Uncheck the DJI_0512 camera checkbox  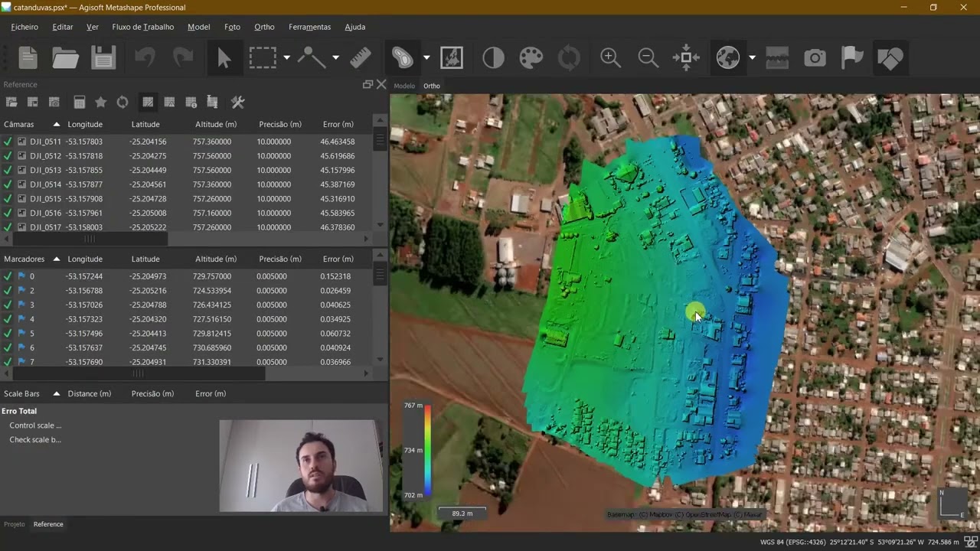click(8, 156)
